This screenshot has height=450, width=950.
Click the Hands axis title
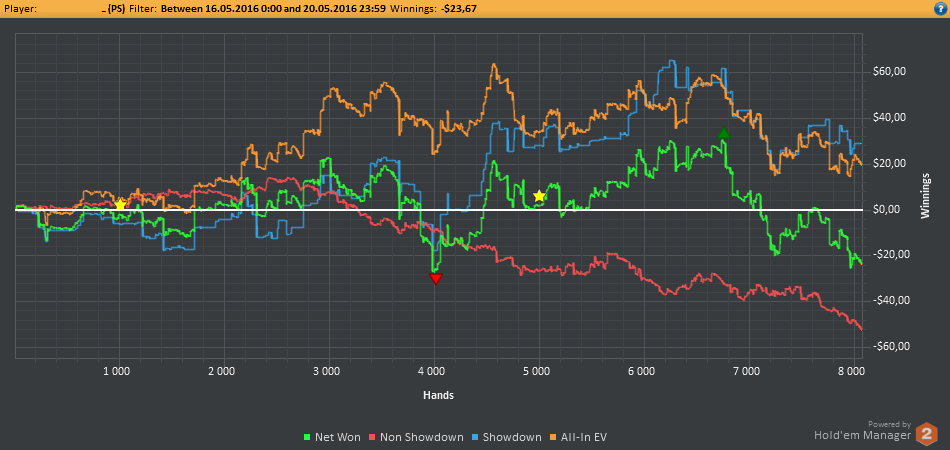439,395
